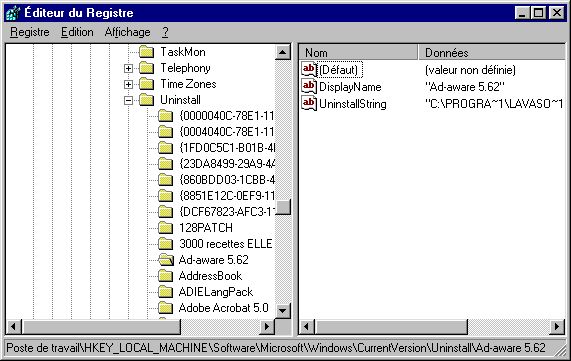Click the Telephony folder icon

point(147,68)
